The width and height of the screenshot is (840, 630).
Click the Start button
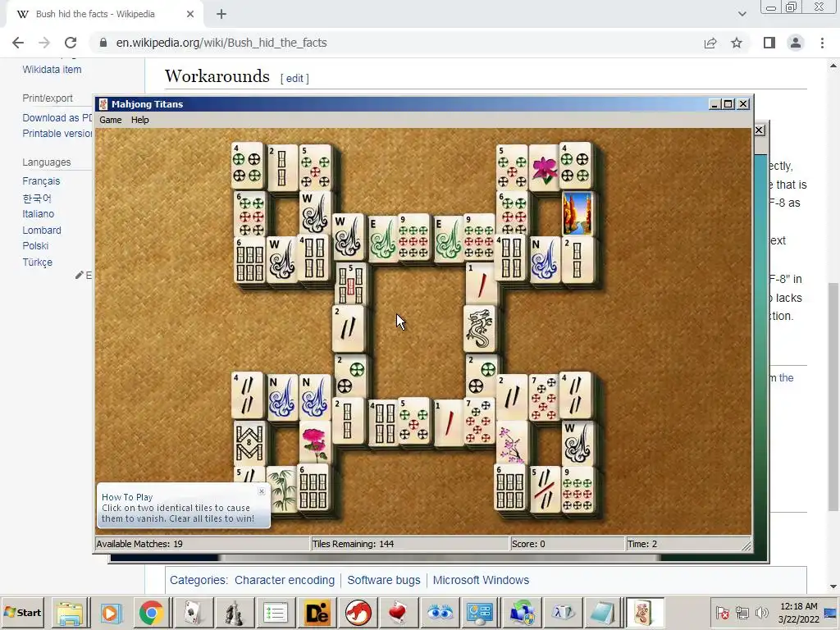coord(23,612)
